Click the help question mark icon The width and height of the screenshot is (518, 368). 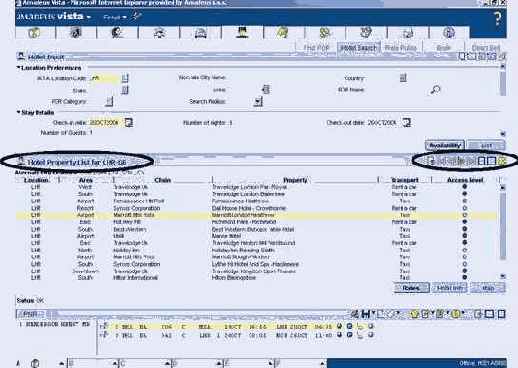coord(497,19)
